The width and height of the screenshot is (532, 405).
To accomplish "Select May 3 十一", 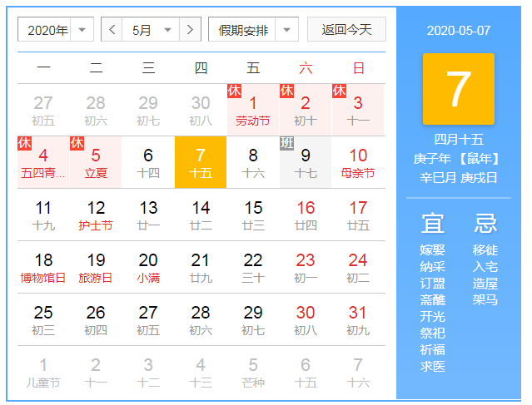I will tap(358, 110).
